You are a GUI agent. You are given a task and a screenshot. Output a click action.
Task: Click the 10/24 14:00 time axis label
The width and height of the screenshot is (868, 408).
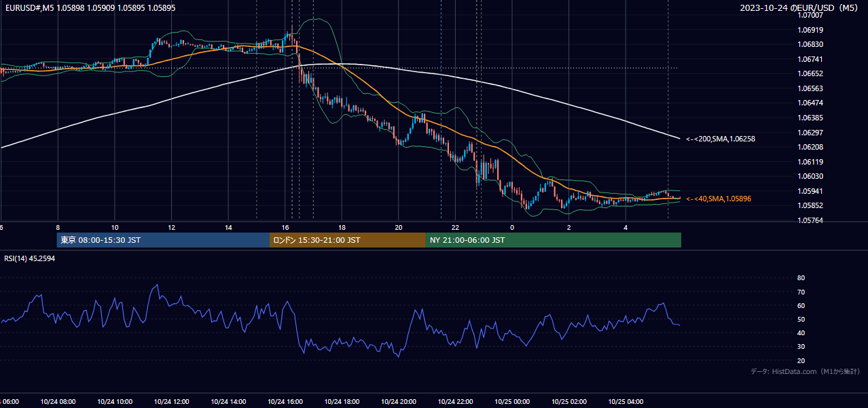228,402
